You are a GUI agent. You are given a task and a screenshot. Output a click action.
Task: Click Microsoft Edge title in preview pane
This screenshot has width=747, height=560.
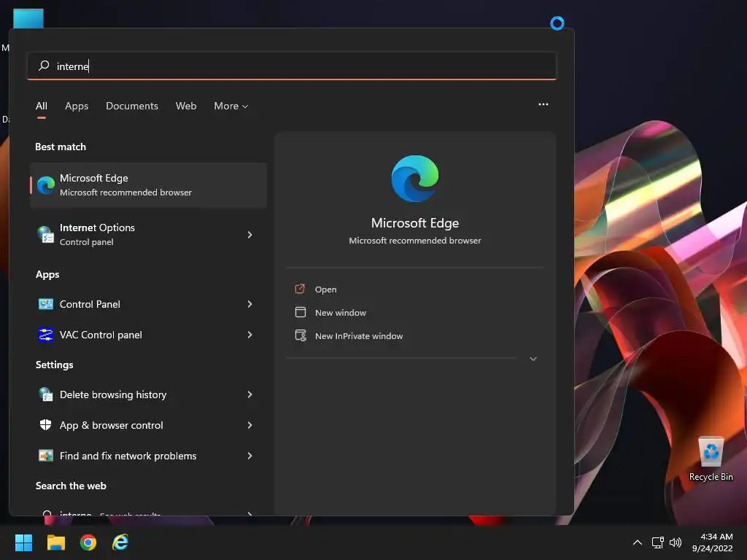pos(415,223)
